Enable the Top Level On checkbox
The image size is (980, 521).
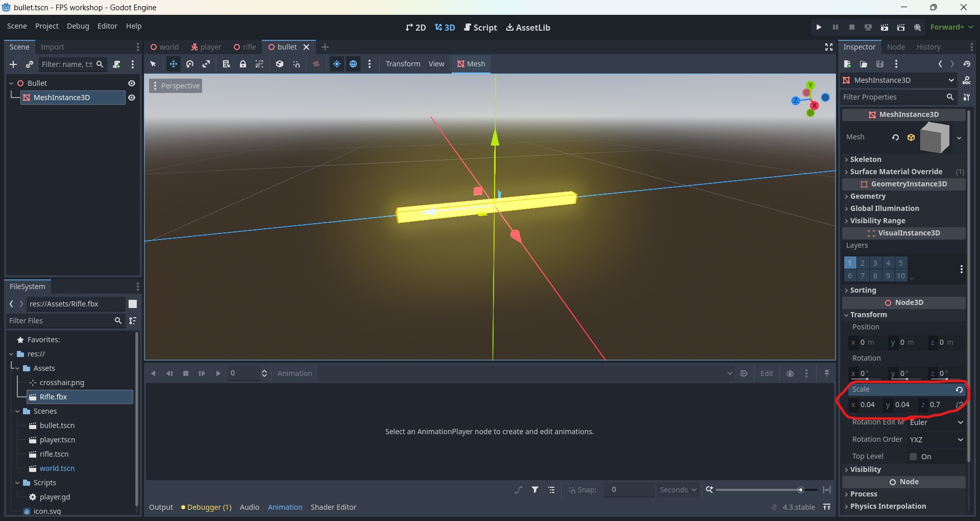click(x=913, y=457)
